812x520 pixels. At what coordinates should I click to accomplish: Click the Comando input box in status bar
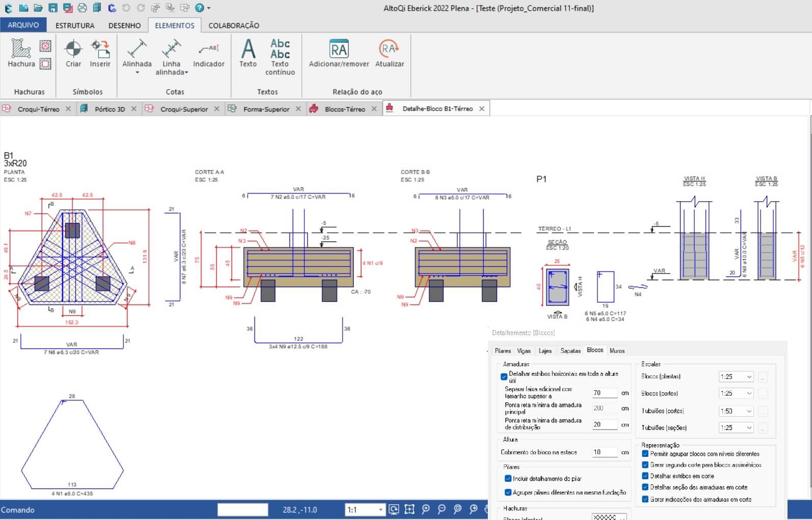coord(243,509)
